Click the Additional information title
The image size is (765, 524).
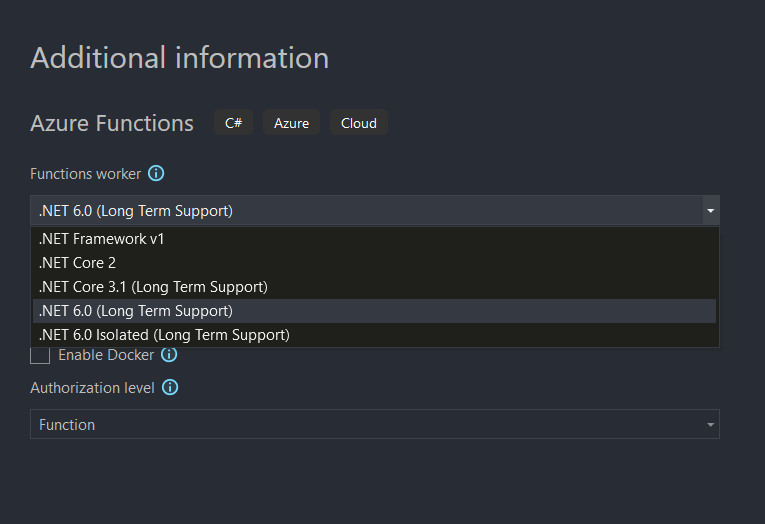tap(180, 58)
